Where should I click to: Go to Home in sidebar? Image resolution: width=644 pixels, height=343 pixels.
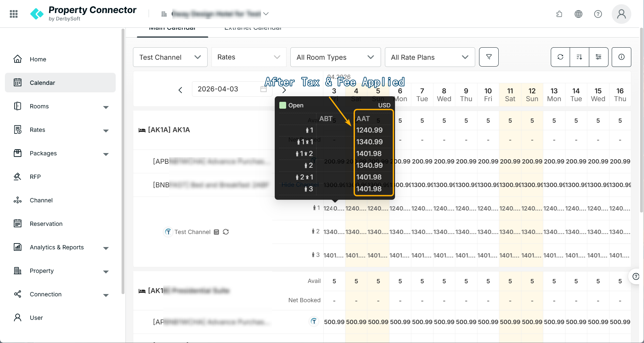coord(60,59)
